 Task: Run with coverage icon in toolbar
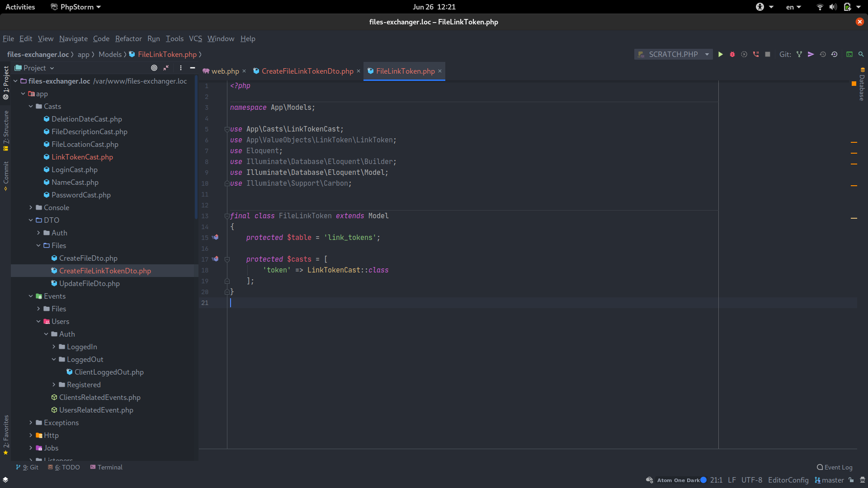(744, 54)
